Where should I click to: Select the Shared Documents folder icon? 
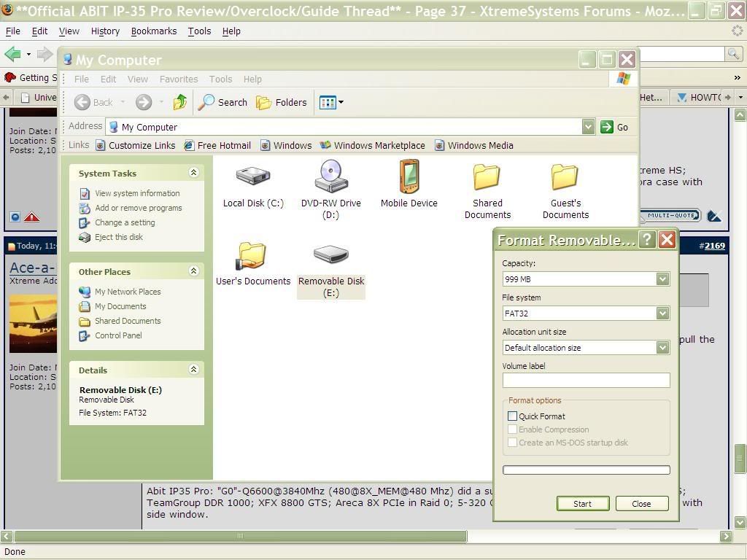[487, 177]
